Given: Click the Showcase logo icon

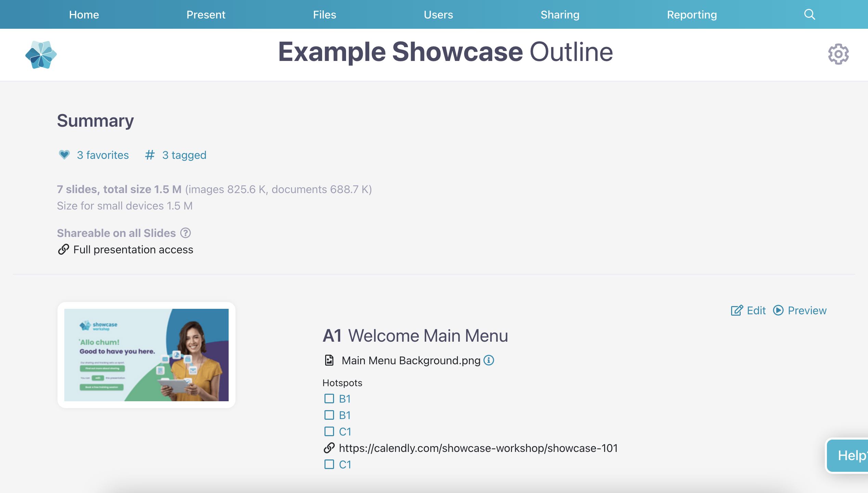Looking at the screenshot, I should click(x=41, y=55).
